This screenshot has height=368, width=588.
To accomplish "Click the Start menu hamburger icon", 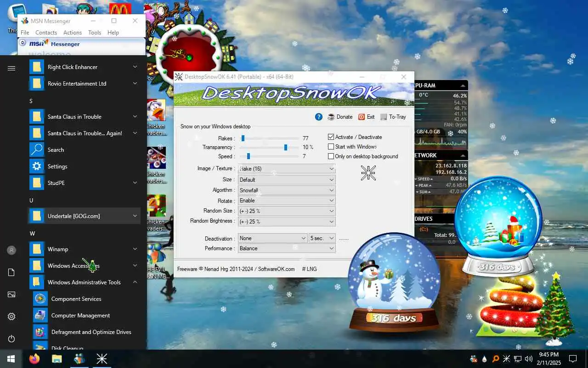I will (11, 68).
